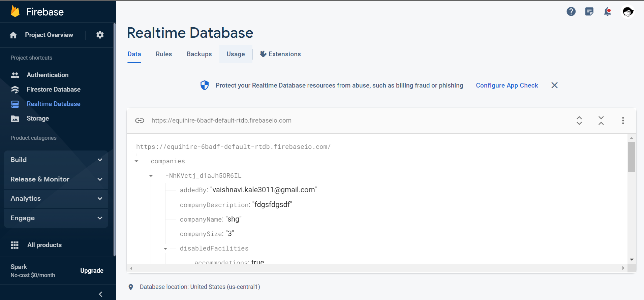Open the notifications bell icon
This screenshot has width=644, height=300.
[x=608, y=12]
